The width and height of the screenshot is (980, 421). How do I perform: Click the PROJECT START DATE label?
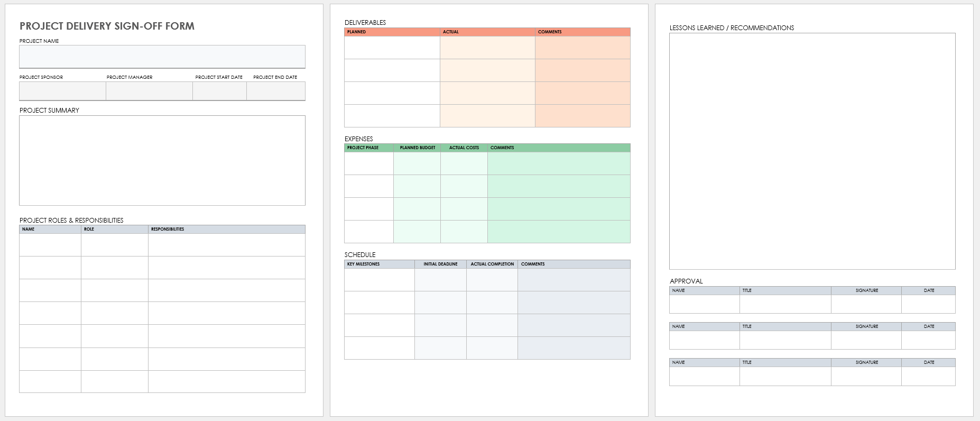tap(219, 77)
